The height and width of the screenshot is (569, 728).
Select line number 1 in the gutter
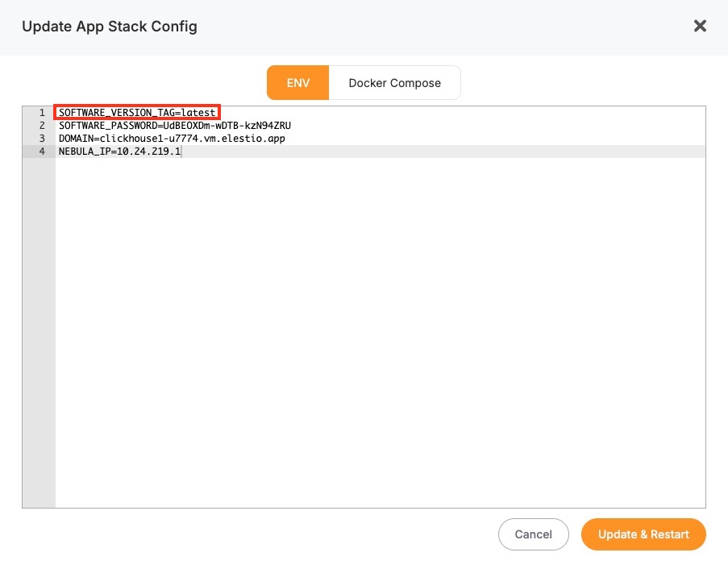(x=41, y=113)
